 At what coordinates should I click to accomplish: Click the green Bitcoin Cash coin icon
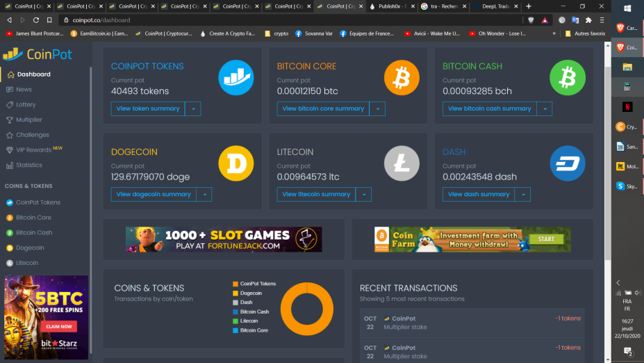tap(568, 78)
